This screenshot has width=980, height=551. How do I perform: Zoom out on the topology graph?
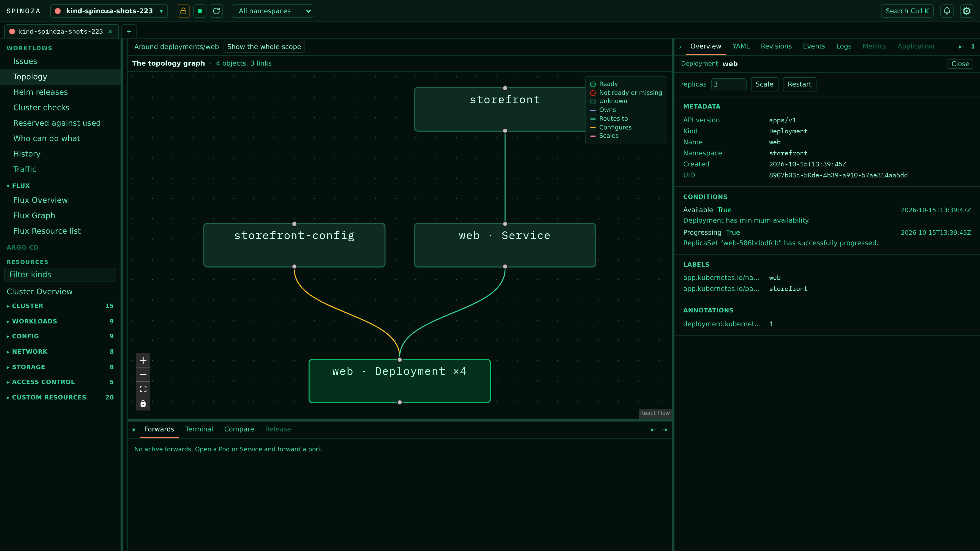(143, 375)
